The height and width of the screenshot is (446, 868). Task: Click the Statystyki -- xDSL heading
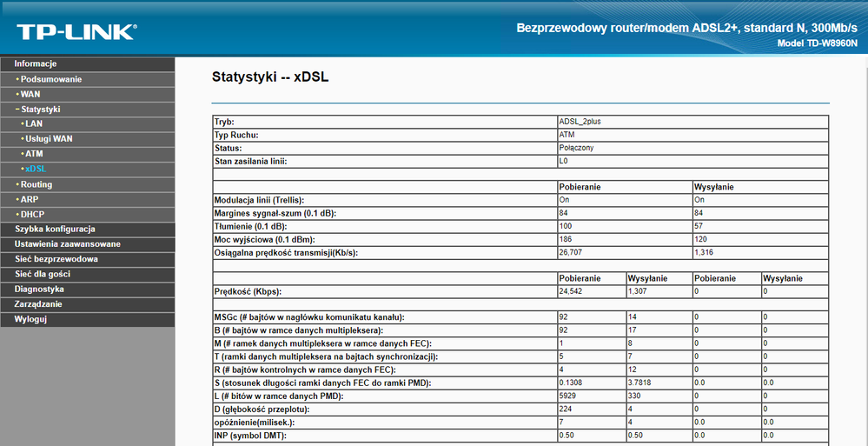(x=270, y=77)
